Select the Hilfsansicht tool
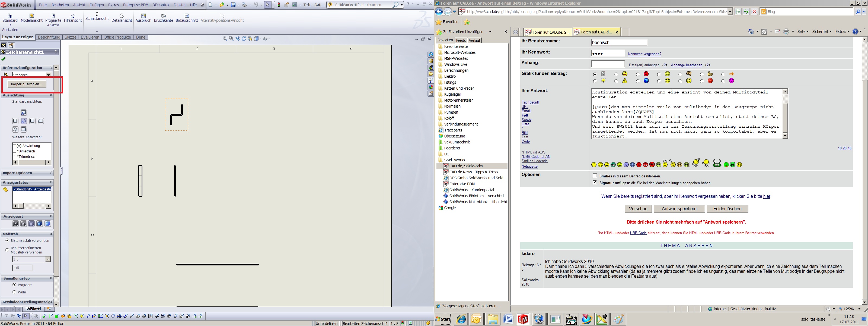868x326 pixels. pyautogui.click(x=73, y=16)
